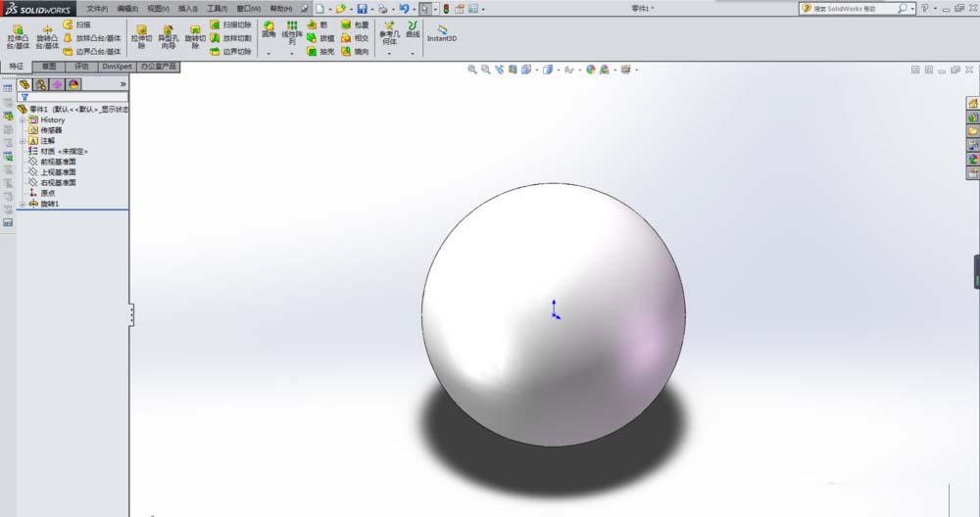Select the 扫描 sweep feature
Screen dimensions: 980x517
click(76, 24)
